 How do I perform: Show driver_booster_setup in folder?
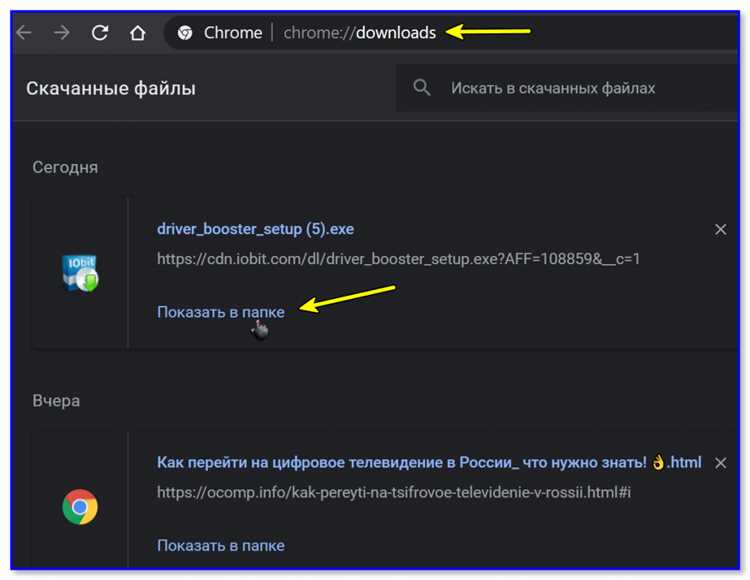tap(221, 312)
